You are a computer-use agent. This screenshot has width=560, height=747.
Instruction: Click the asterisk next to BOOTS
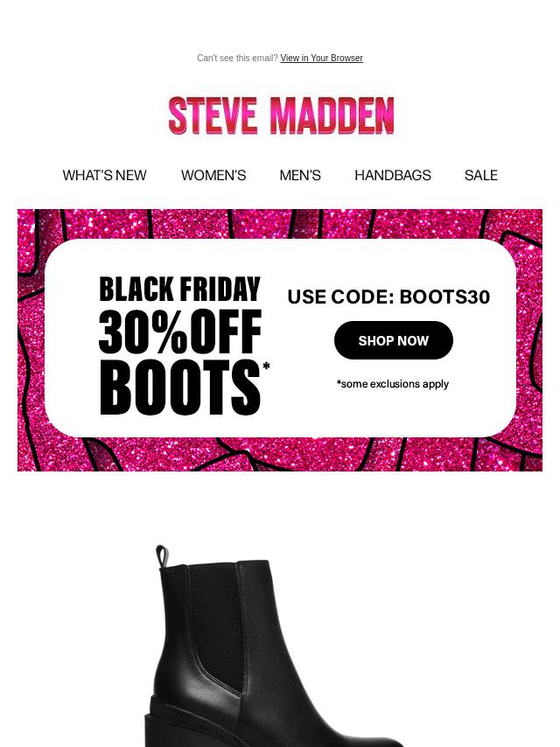coord(266,367)
